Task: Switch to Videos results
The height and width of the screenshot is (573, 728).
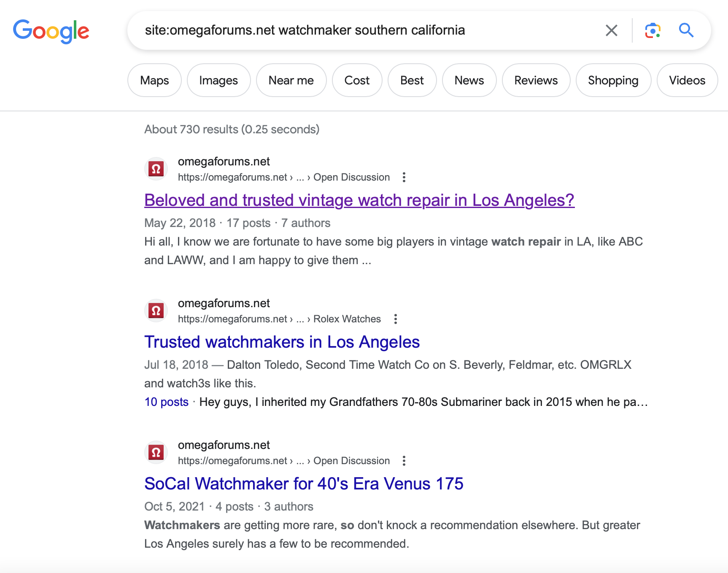Action: tap(687, 80)
